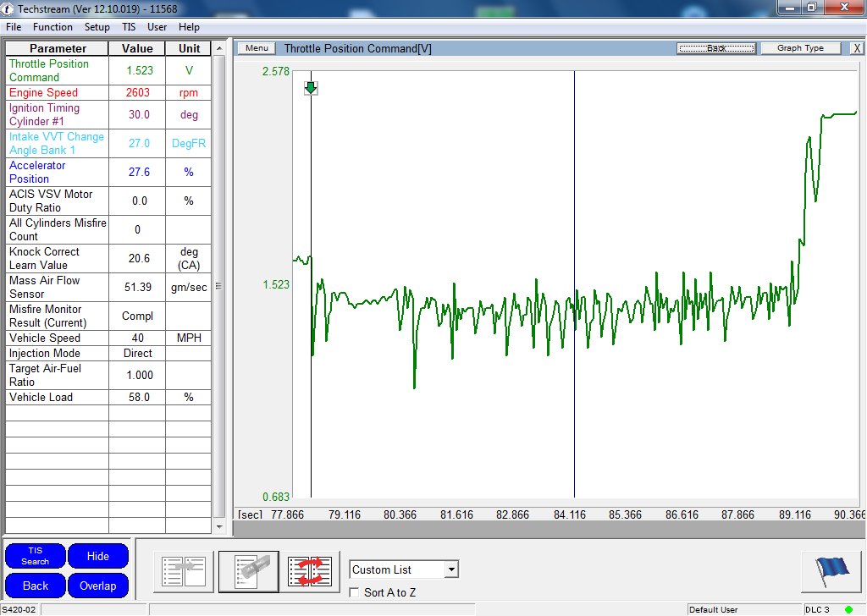Click the Parameter column header

(x=58, y=48)
